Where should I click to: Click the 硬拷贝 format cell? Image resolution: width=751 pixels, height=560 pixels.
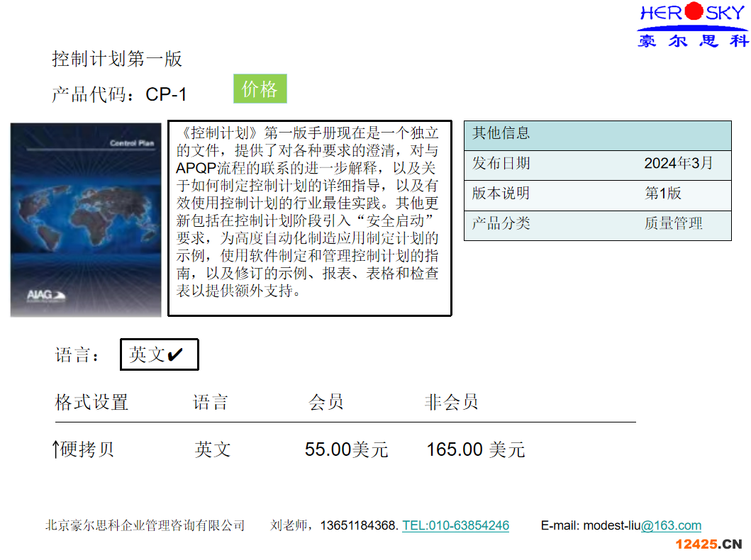pyautogui.click(x=84, y=449)
